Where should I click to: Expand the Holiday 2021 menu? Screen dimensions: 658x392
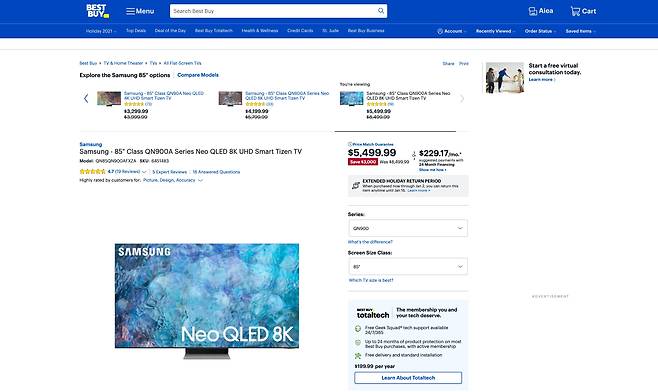101,31
